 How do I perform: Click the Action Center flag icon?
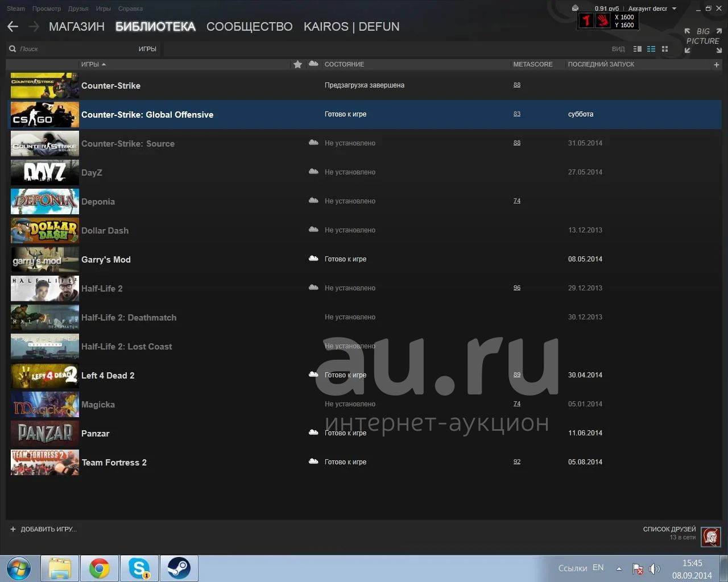638,568
